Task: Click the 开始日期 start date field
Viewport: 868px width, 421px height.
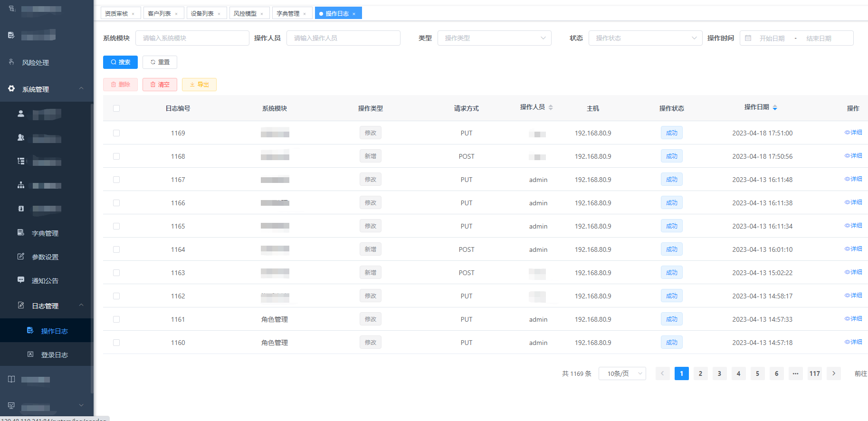Action: point(772,38)
